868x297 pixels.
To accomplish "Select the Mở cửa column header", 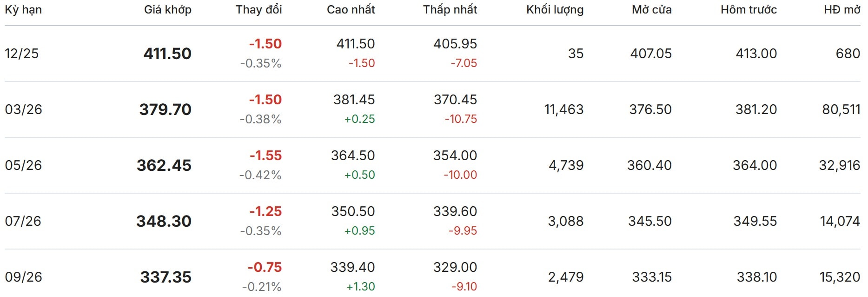I will (x=651, y=10).
